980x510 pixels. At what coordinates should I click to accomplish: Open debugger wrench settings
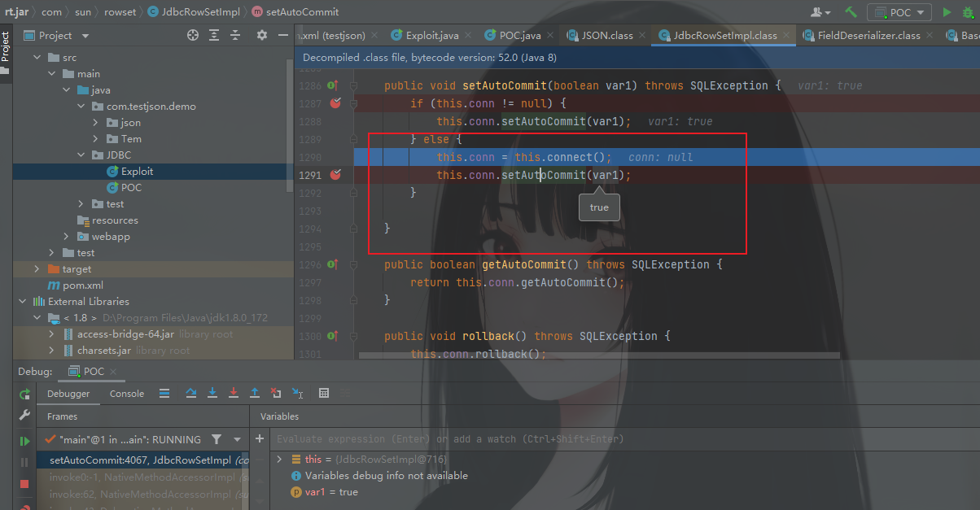click(24, 416)
